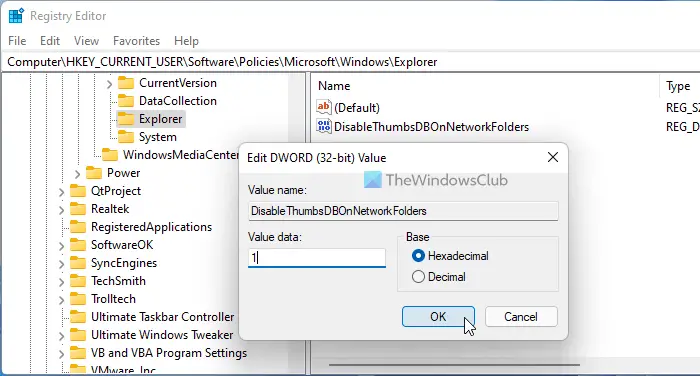Select the DataCollection key label
This screenshot has width=700, height=376.
coord(178,101)
